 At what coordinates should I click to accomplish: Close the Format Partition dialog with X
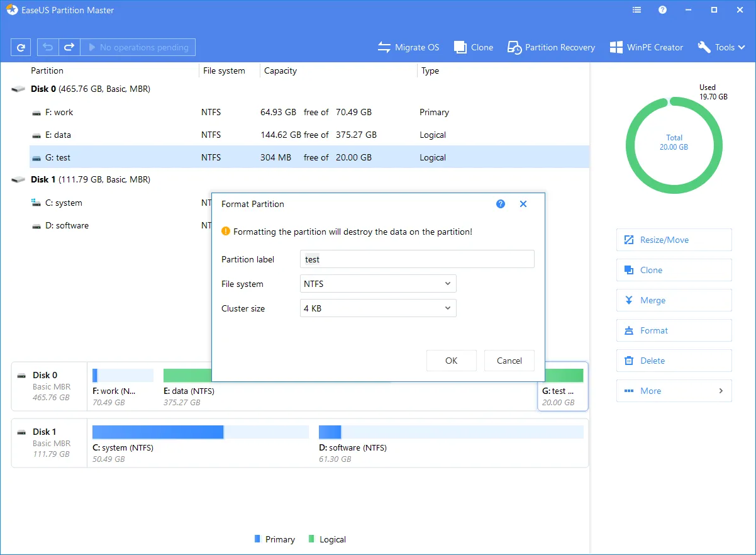click(x=523, y=204)
